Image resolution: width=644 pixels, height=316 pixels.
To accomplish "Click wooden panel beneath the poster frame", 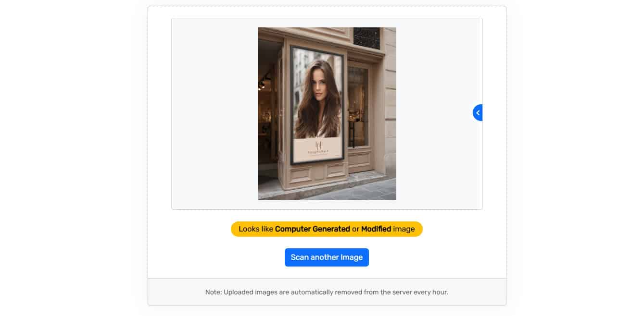I will (317, 174).
